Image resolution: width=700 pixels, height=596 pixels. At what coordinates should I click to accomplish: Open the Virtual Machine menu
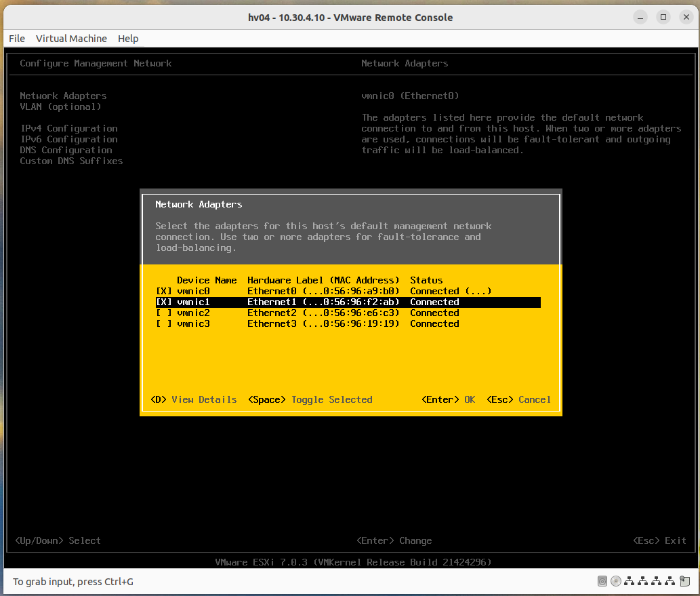coord(71,39)
